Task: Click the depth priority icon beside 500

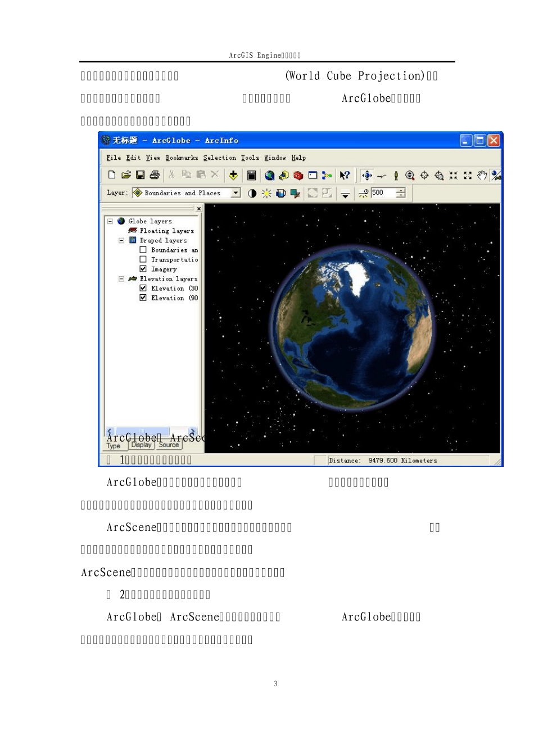Action: tap(363, 193)
